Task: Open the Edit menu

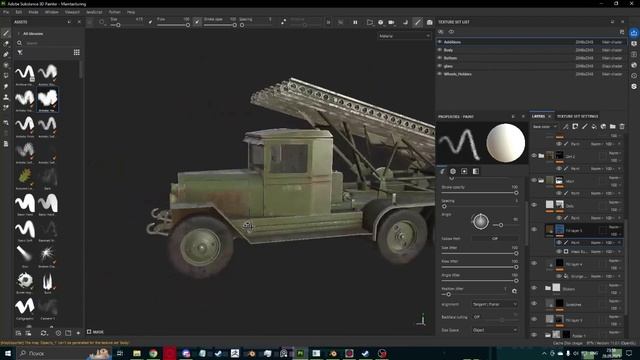Action: (18, 12)
